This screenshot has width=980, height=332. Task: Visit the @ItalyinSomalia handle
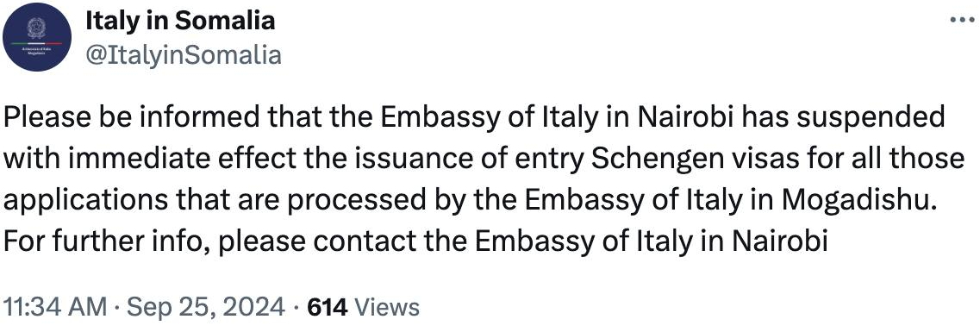click(x=183, y=56)
